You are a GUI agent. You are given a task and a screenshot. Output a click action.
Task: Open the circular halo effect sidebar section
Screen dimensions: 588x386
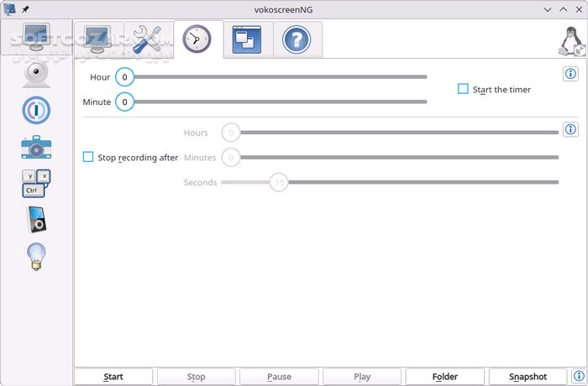[36, 110]
